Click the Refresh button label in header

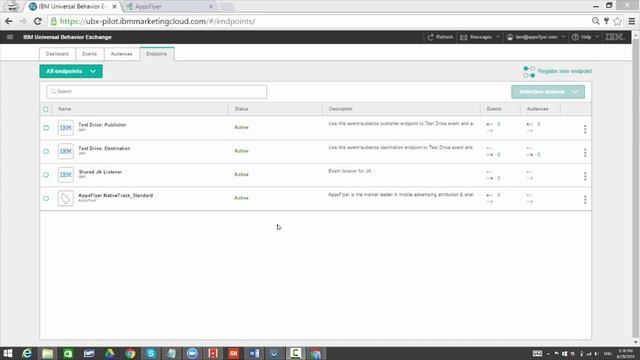(x=444, y=37)
